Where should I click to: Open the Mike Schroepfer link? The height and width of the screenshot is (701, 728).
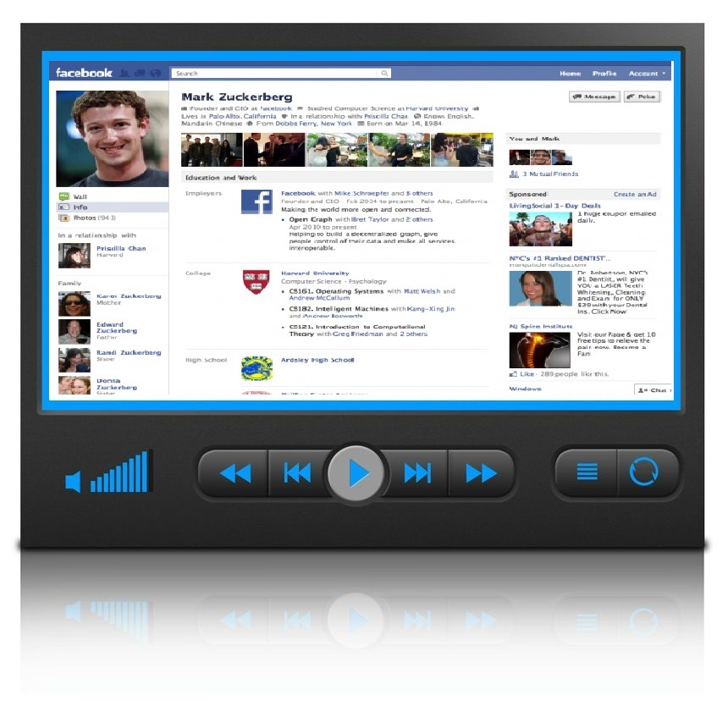(x=361, y=193)
